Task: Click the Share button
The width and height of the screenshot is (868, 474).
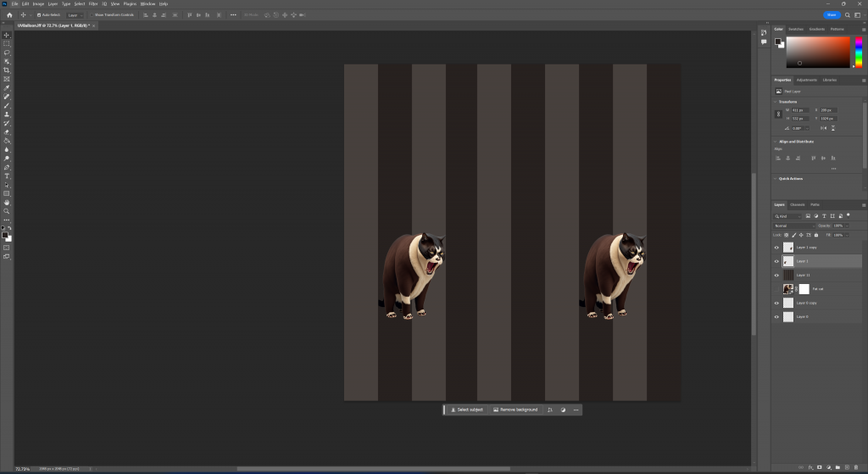Action: (x=832, y=15)
